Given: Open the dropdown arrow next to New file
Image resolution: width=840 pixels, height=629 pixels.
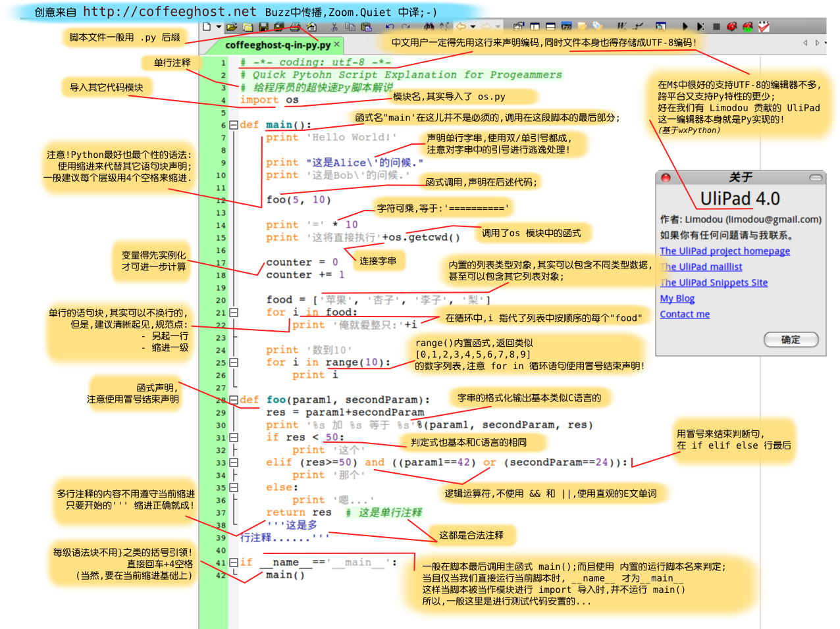Looking at the screenshot, I should pos(219,27).
